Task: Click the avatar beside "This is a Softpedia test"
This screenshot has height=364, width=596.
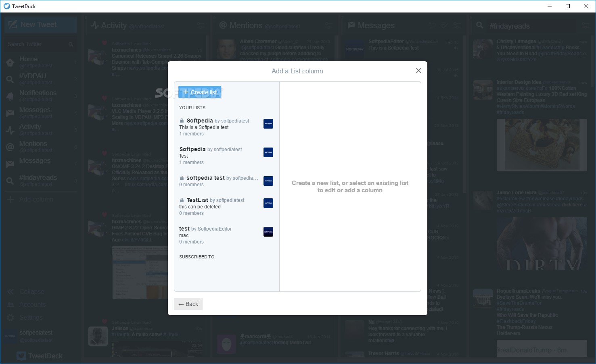Action: tap(268, 124)
